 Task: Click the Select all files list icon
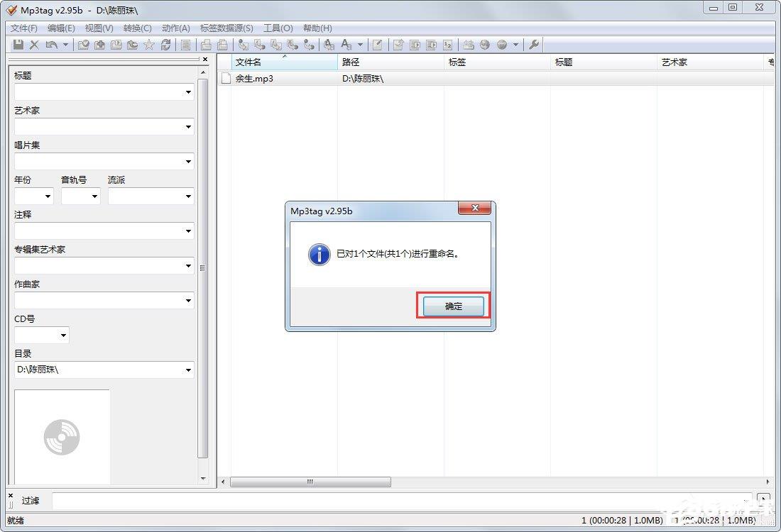tap(185, 45)
